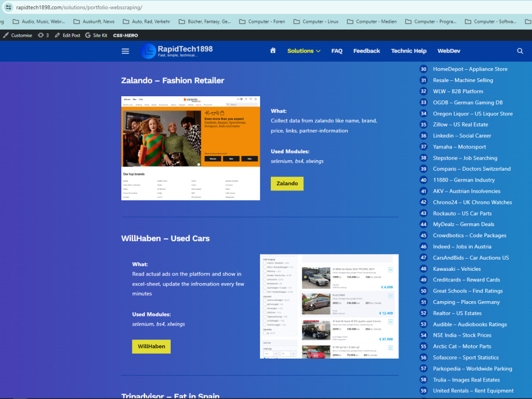The height and width of the screenshot is (399, 532).
Task: Click the yellow WillHaben button
Action: point(151,346)
